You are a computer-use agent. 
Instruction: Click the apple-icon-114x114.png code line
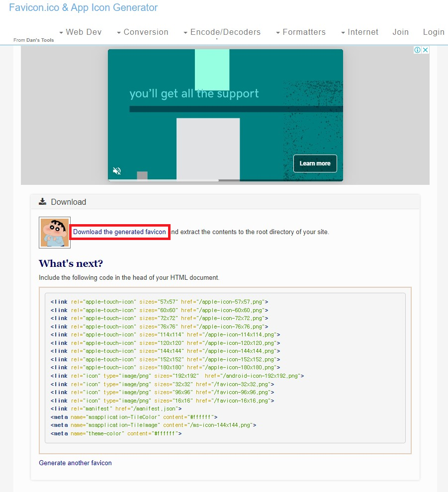point(165,335)
